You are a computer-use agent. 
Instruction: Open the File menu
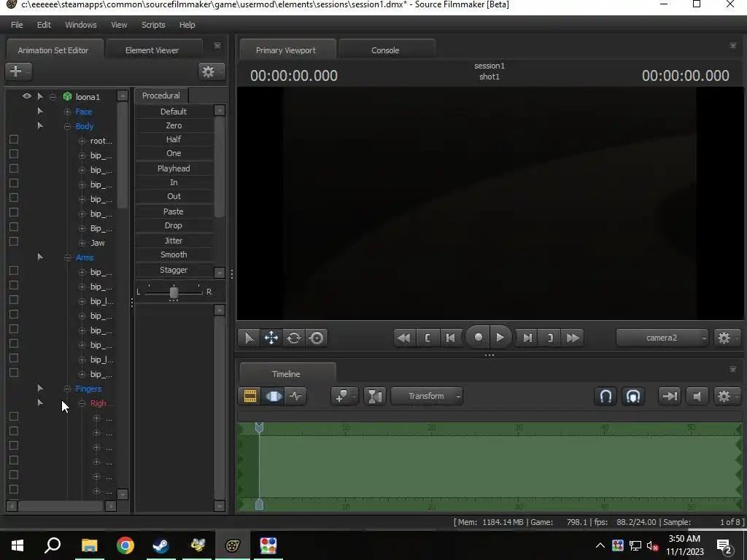pos(17,25)
